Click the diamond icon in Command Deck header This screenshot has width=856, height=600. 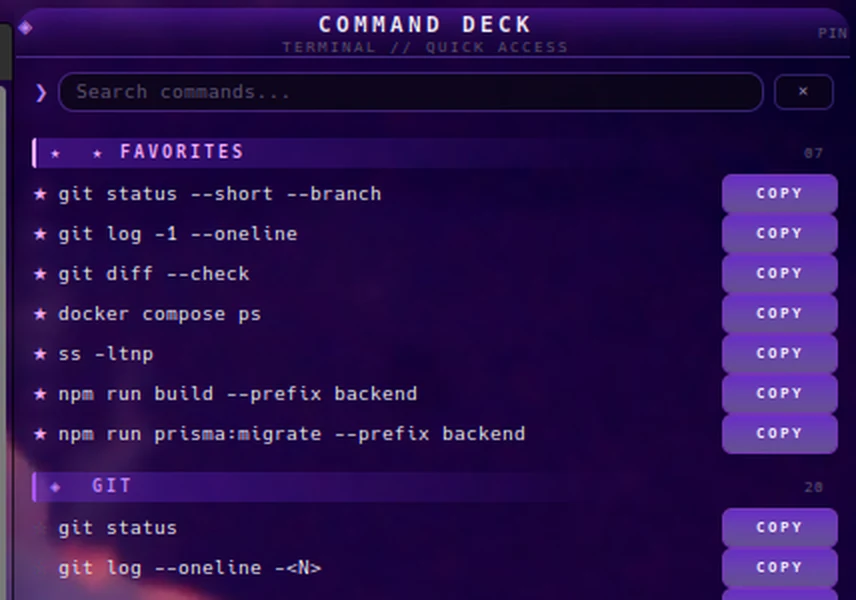point(25,27)
